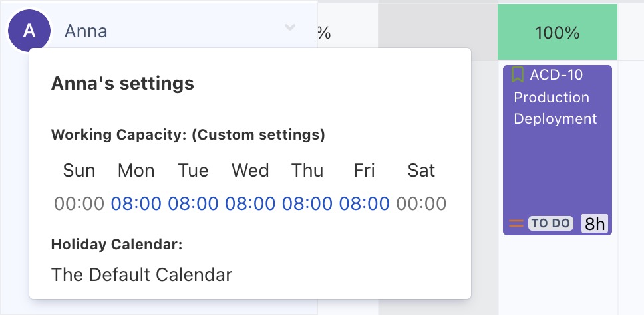Image resolution: width=644 pixels, height=315 pixels.
Task: Click Anna's purple avatar icon
Action: (x=28, y=31)
